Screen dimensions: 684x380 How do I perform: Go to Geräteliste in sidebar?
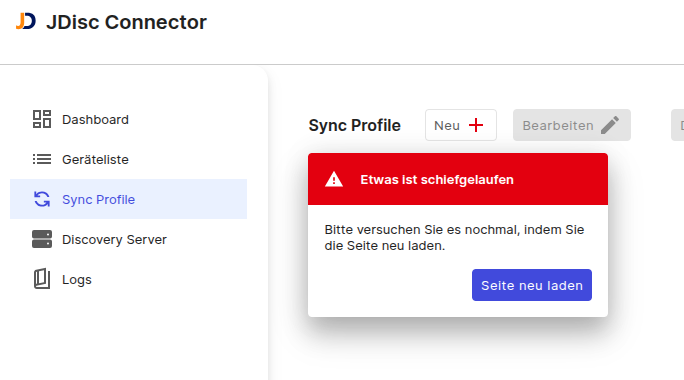pyautogui.click(x=128, y=159)
